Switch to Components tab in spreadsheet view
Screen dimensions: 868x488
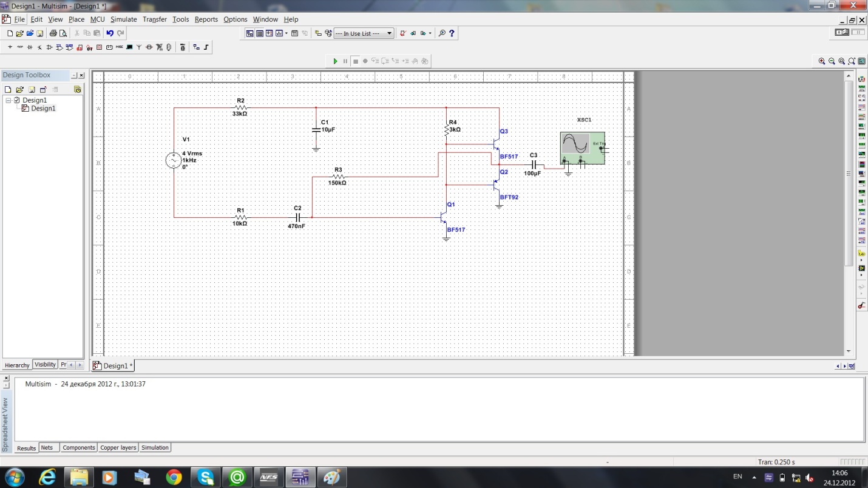coord(79,448)
